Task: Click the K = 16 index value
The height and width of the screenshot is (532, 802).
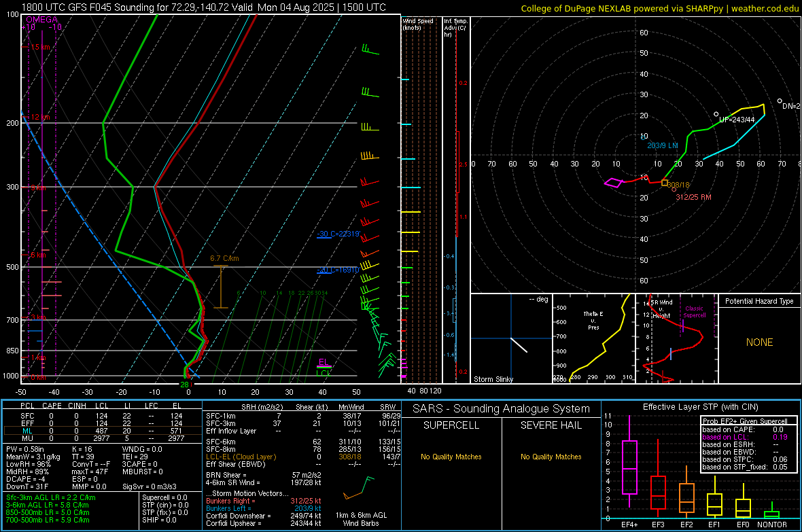Action: point(82,449)
